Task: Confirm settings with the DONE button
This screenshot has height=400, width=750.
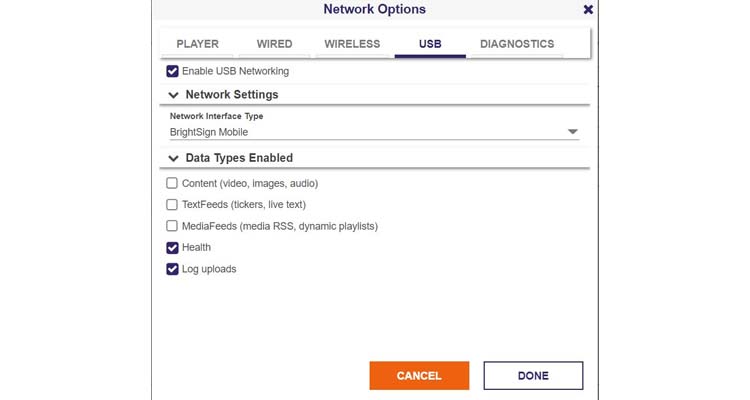Action: pos(533,376)
